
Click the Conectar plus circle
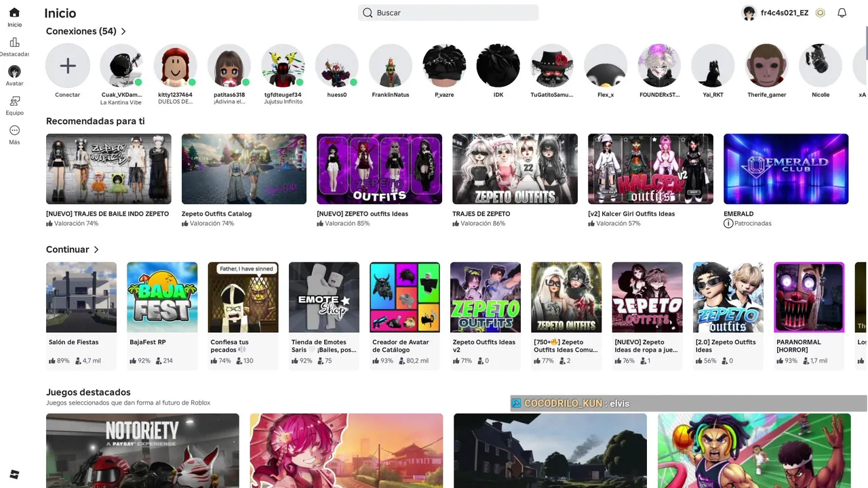(x=68, y=66)
